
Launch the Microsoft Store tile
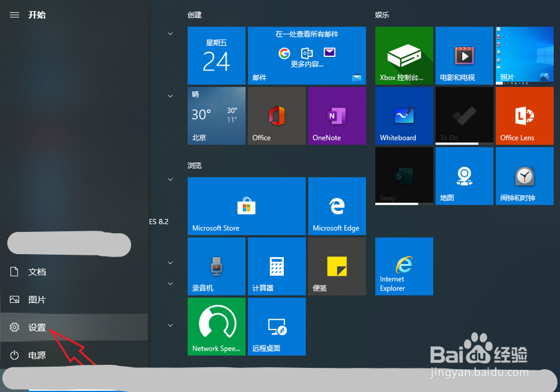click(247, 206)
